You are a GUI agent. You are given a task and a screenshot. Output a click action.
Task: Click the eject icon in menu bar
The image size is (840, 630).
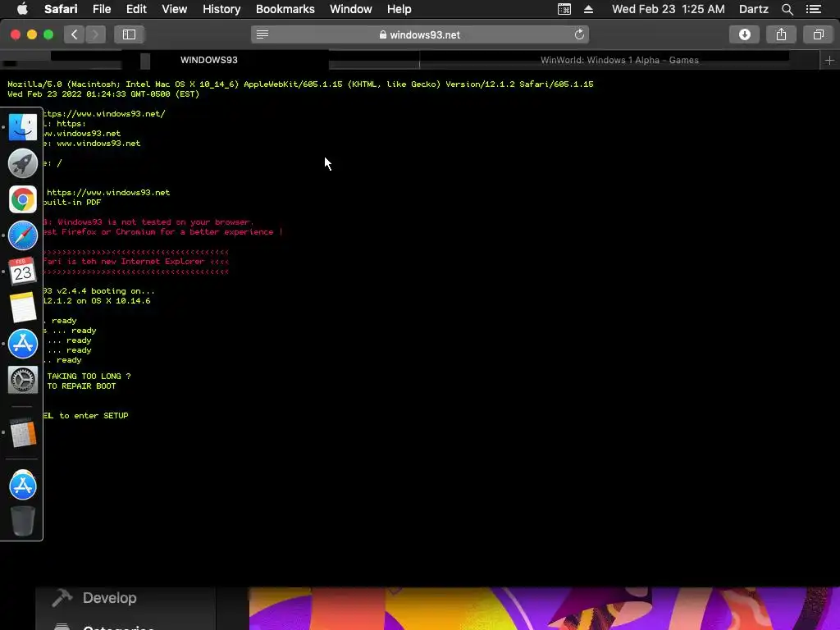pyautogui.click(x=588, y=9)
